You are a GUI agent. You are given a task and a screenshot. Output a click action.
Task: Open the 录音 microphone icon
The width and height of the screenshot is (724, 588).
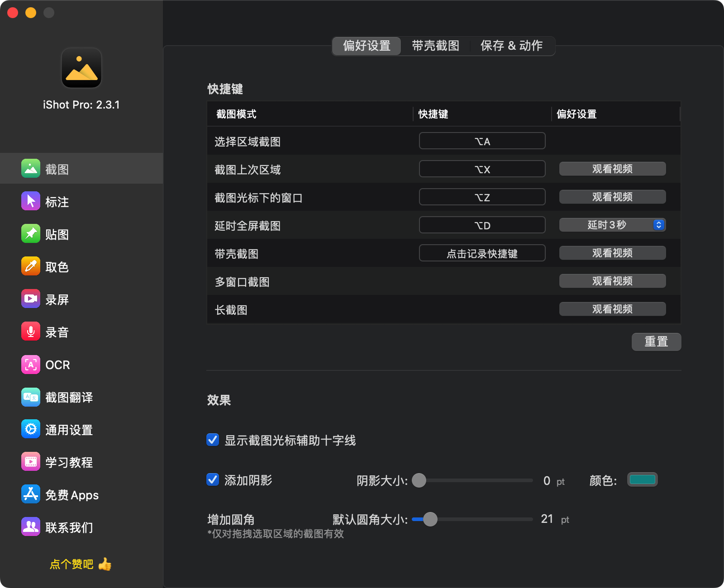30,332
